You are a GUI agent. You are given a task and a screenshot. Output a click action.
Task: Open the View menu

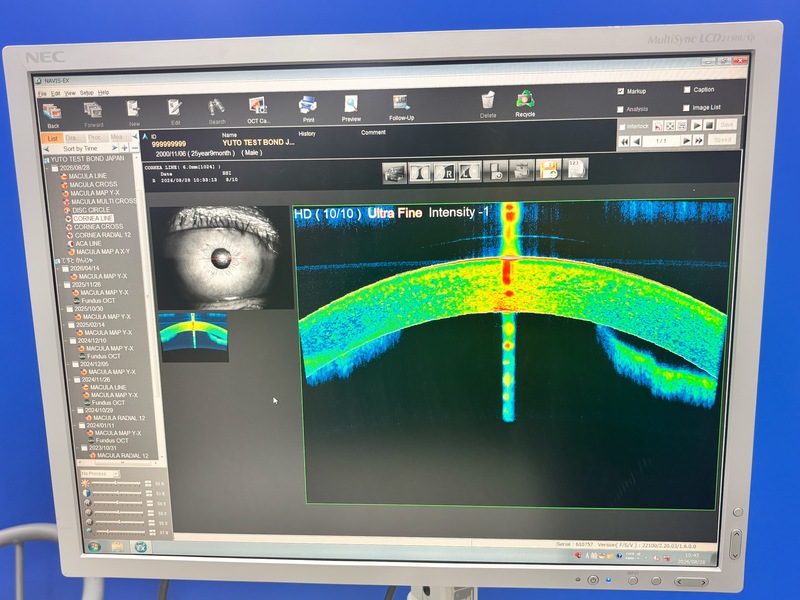coord(70,93)
